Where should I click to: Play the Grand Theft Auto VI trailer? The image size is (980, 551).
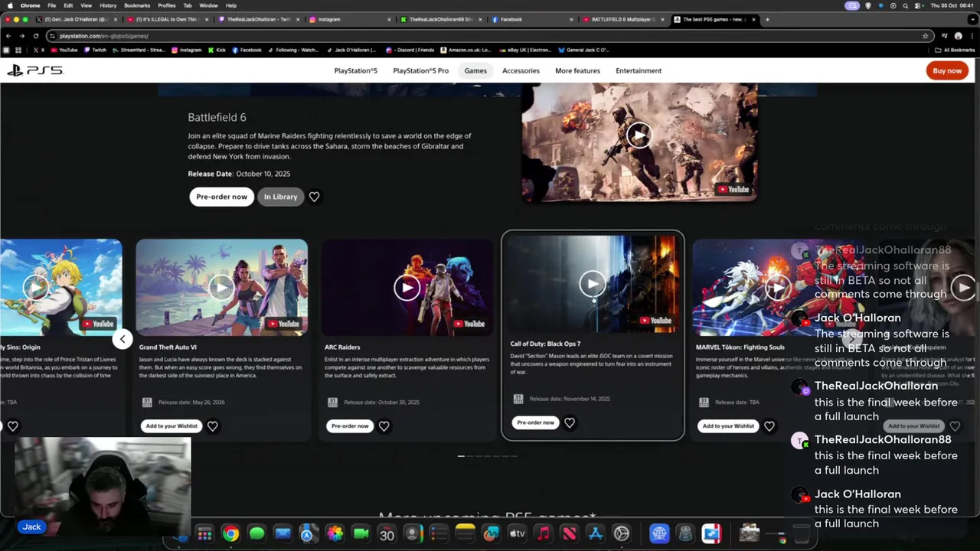tap(221, 287)
